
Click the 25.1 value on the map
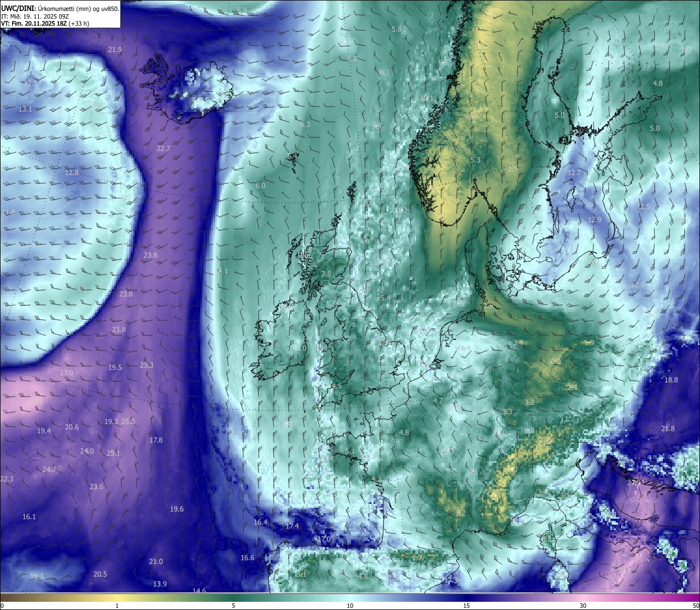click(113, 453)
